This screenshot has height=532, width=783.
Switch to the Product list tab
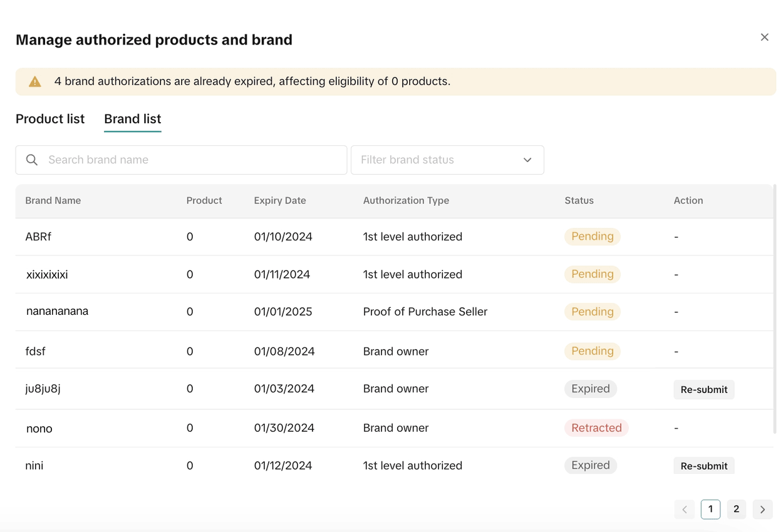50,119
